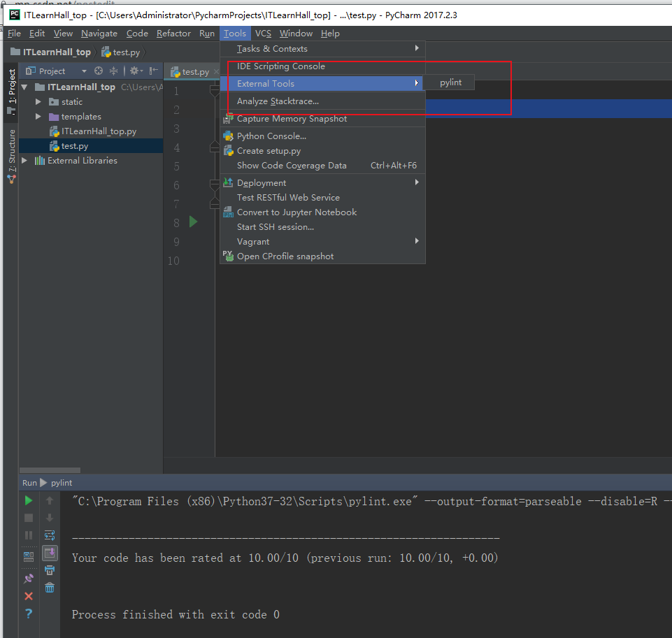Print the run output with printer icon
Screen dimensions: 672x638
(x=50, y=570)
